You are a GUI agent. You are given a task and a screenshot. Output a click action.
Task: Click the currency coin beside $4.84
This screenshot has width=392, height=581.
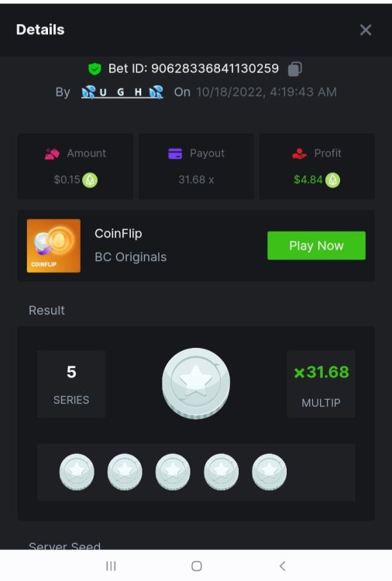pyautogui.click(x=332, y=180)
